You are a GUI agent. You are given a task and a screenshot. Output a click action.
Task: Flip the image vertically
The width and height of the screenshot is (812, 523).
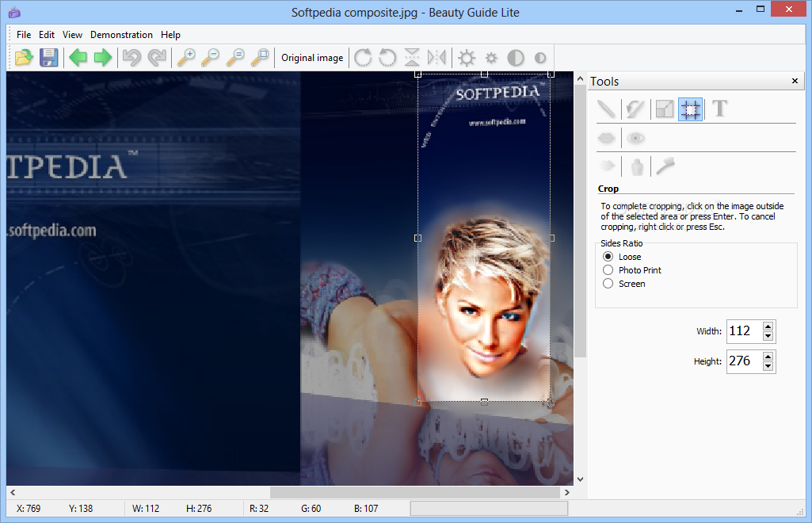click(412, 58)
